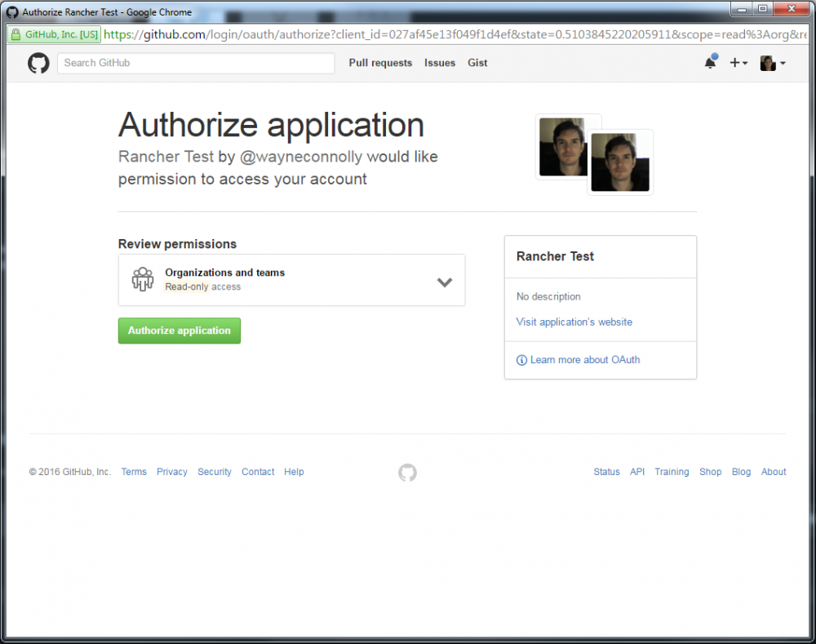Click the GitHub Octocat logo in header

tap(38, 63)
